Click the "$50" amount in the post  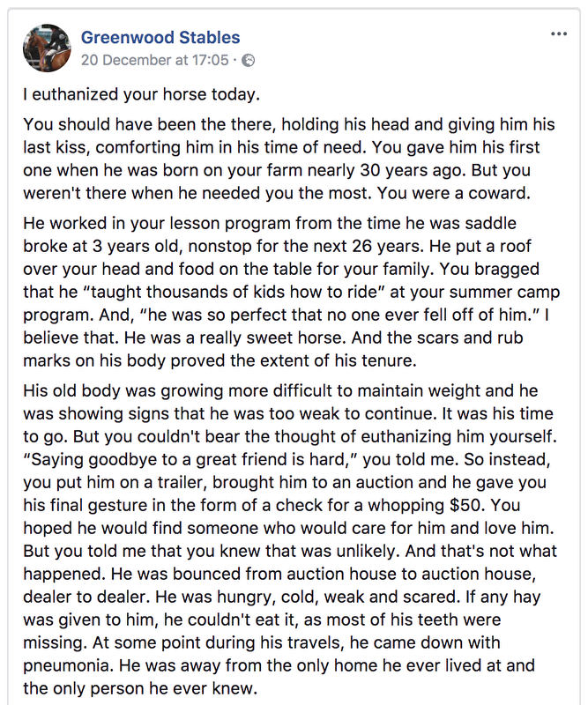465,505
